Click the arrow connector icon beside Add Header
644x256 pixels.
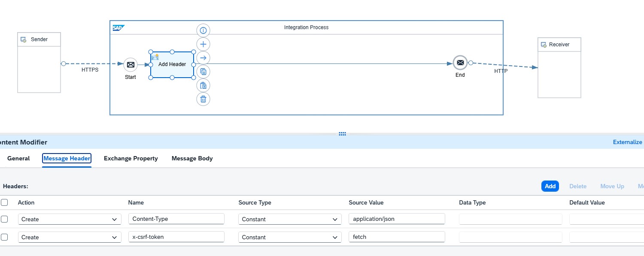204,58
